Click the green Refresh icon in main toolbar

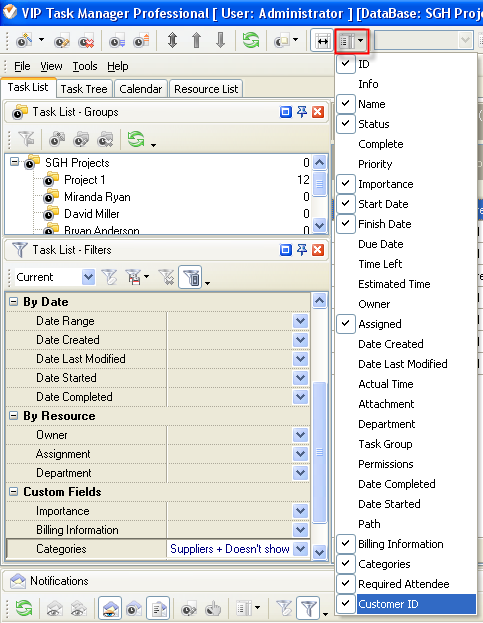[251, 40]
